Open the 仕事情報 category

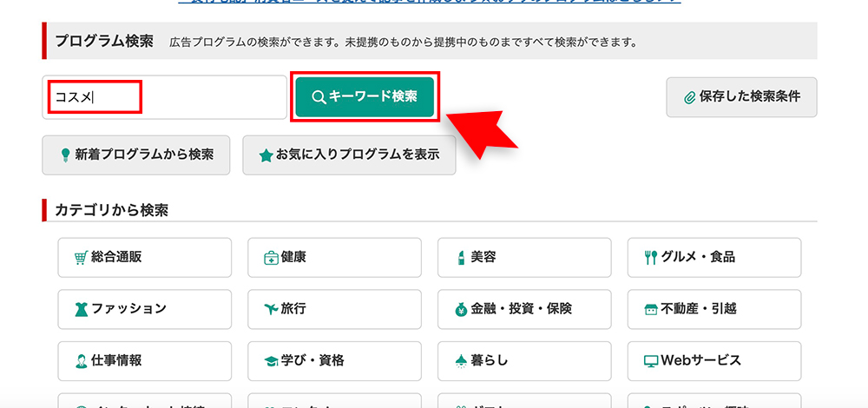click(x=144, y=361)
